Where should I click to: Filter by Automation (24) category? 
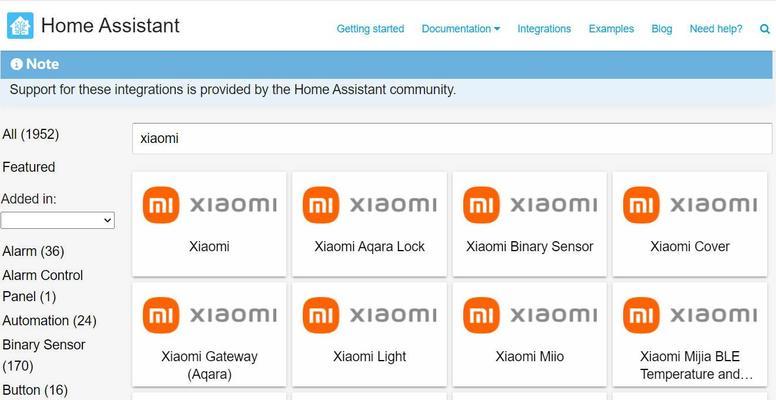[49, 321]
